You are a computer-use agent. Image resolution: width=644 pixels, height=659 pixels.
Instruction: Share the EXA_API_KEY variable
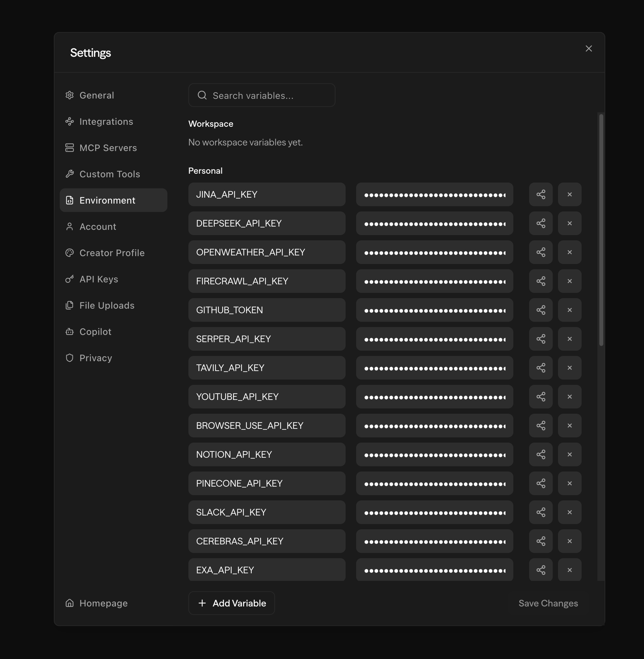pyautogui.click(x=541, y=570)
